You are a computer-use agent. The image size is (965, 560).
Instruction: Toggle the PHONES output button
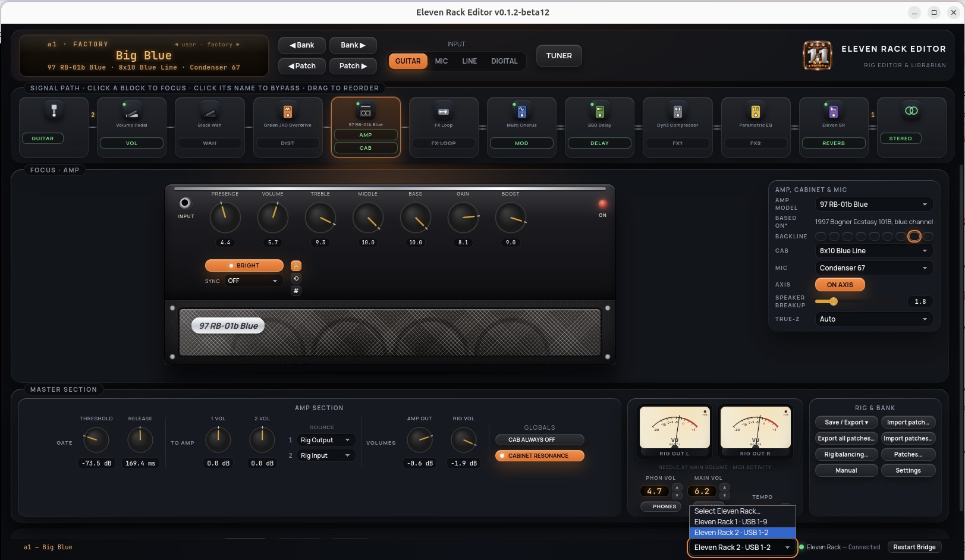pos(661,506)
